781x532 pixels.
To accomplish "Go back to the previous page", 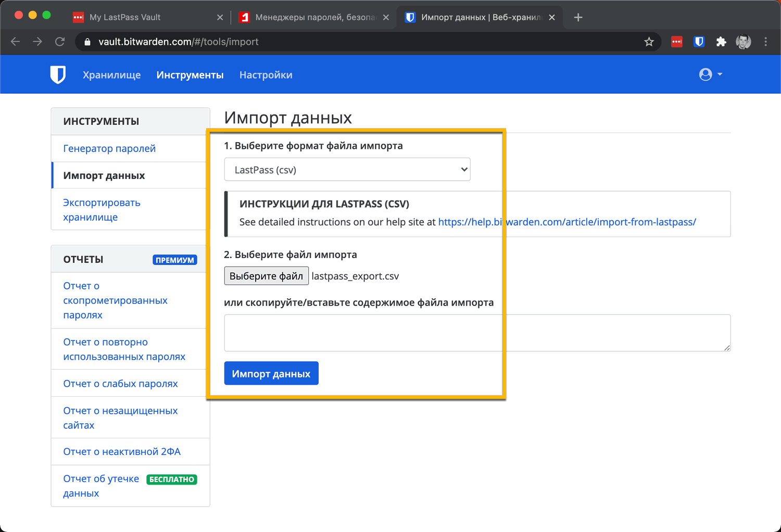I will pos(16,42).
